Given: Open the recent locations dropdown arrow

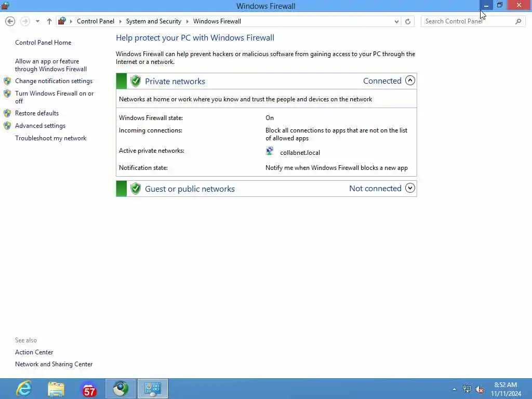Looking at the screenshot, I should click(x=37, y=21).
